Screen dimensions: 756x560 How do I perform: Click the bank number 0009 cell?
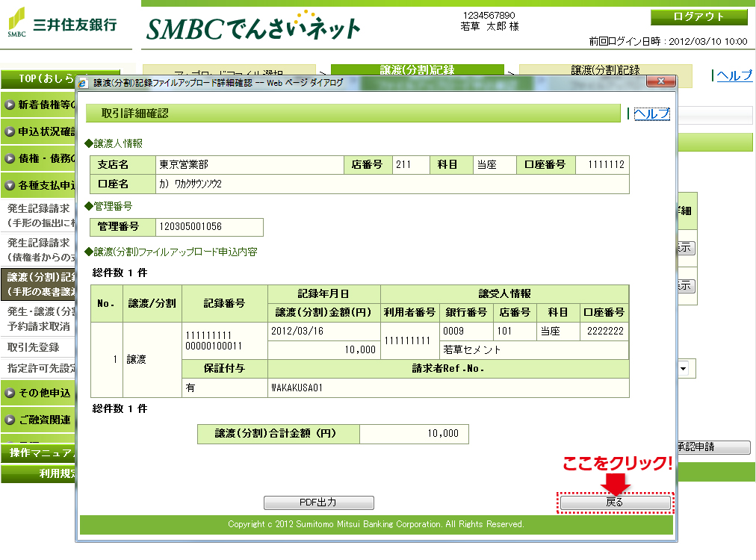coord(466,331)
